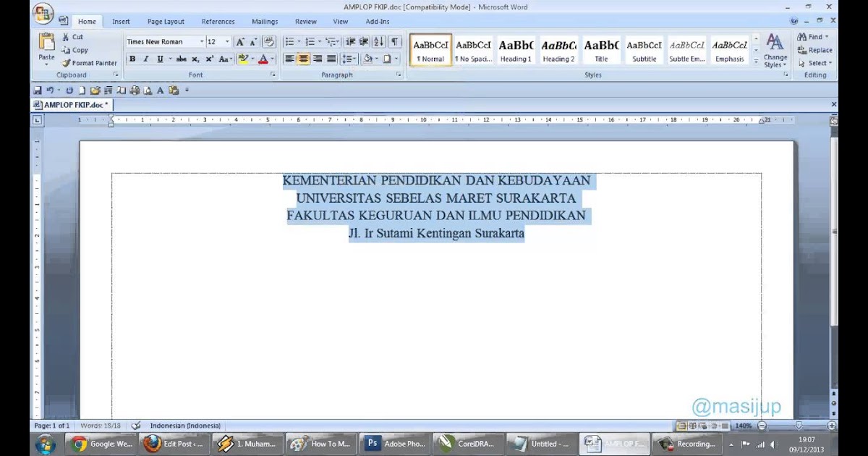
Task: Open the Paragraph dialog launcher
Action: tap(399, 75)
